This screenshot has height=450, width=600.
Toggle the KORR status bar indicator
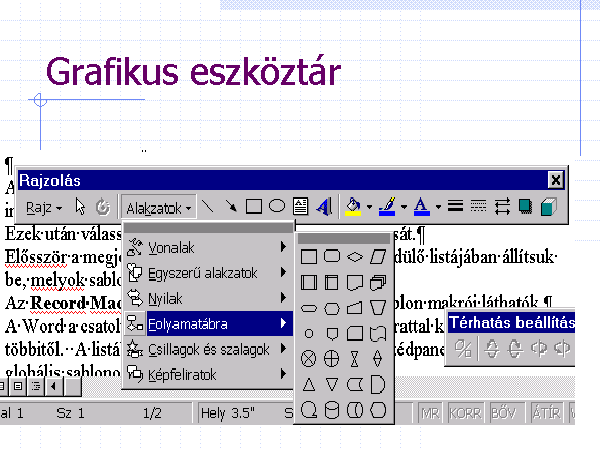(x=464, y=412)
